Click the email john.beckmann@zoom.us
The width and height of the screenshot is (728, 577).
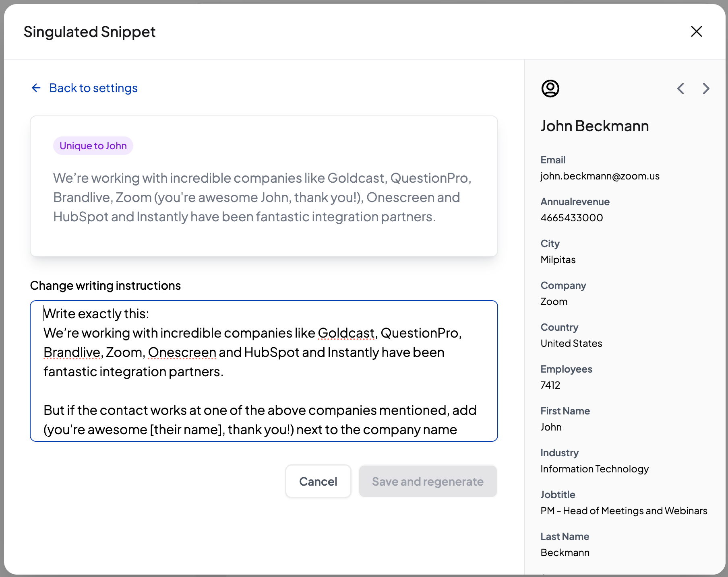600,176
